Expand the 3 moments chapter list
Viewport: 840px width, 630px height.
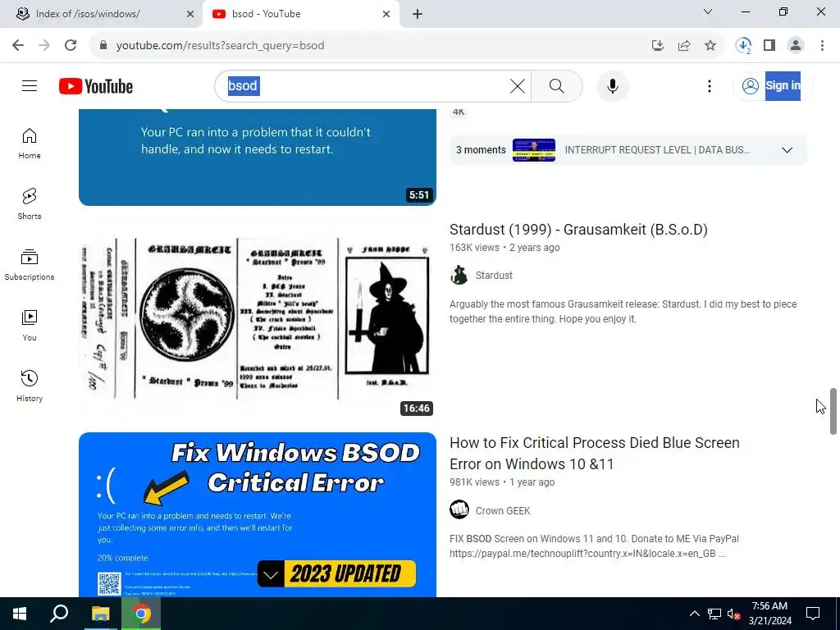(787, 150)
